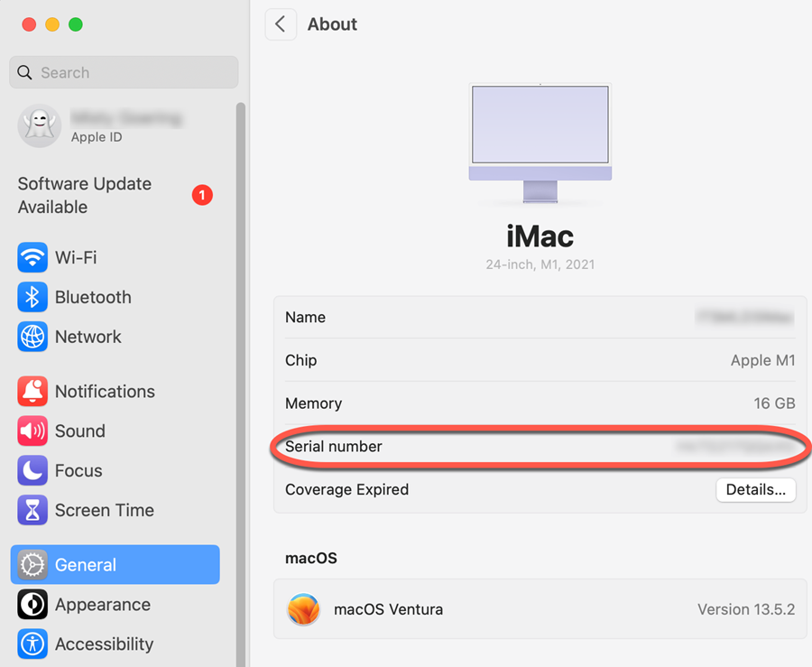
Task: Click the Version 13.5.2 text
Action: (746, 609)
